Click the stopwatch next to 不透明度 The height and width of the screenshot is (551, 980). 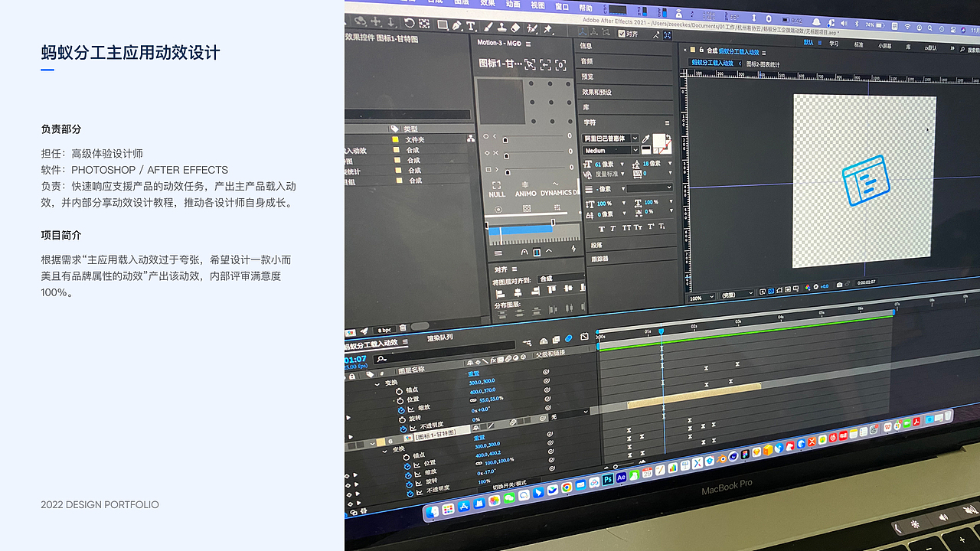tap(402, 429)
